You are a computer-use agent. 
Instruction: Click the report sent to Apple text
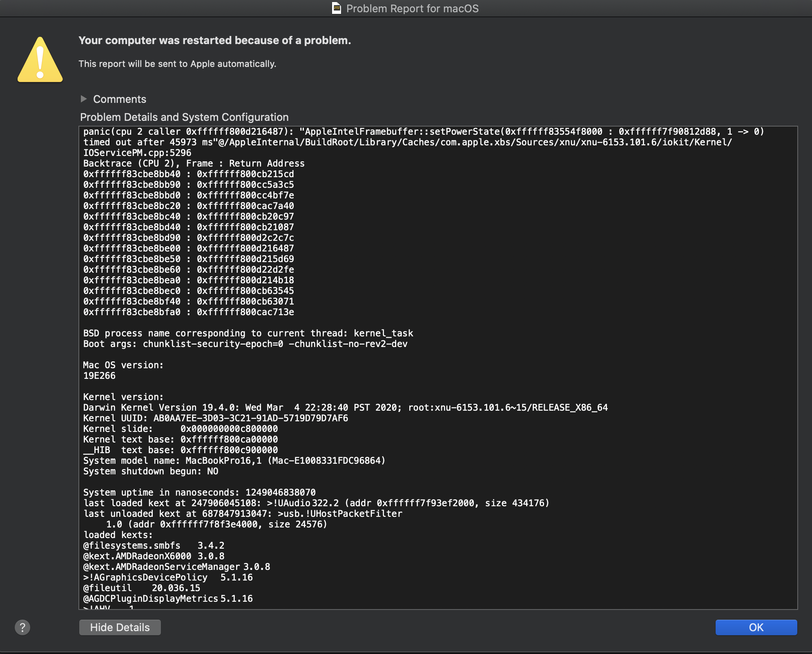coord(177,64)
